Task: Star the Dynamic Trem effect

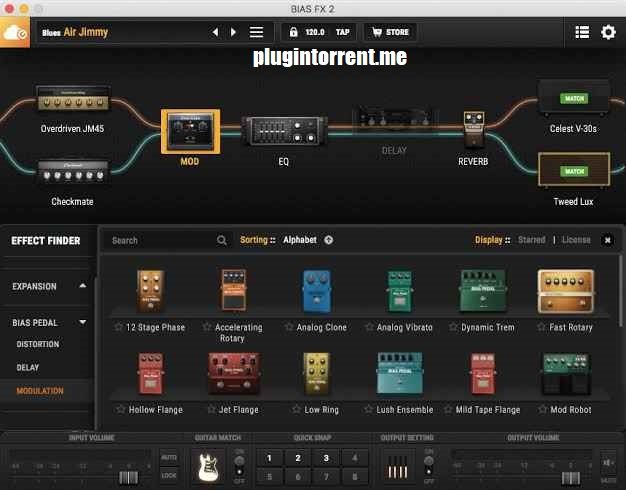Action: pyautogui.click(x=453, y=327)
